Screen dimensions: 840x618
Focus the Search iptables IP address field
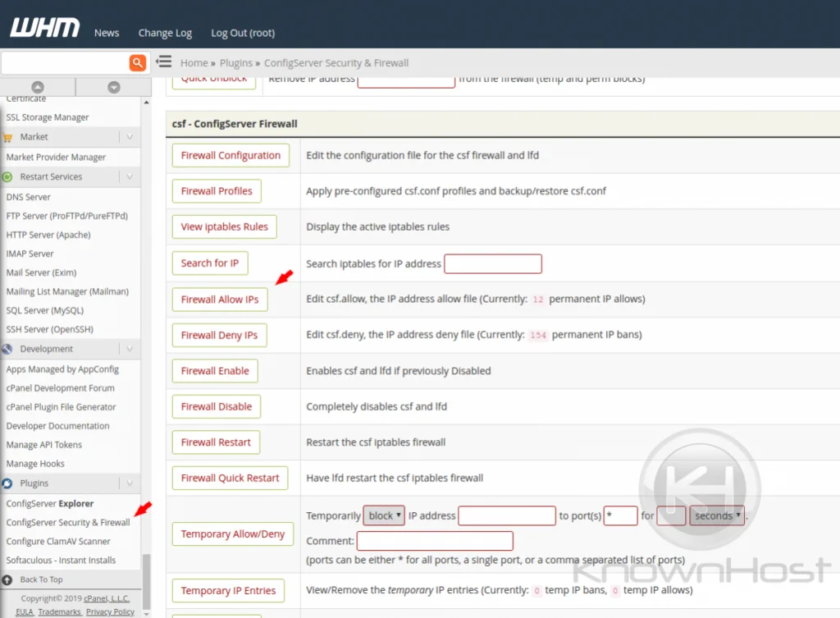[493, 263]
